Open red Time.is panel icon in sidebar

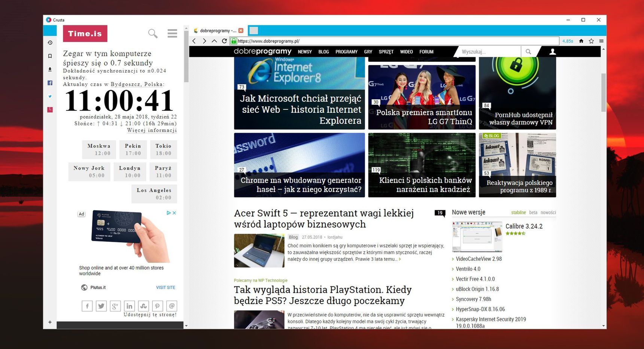pyautogui.click(x=50, y=110)
